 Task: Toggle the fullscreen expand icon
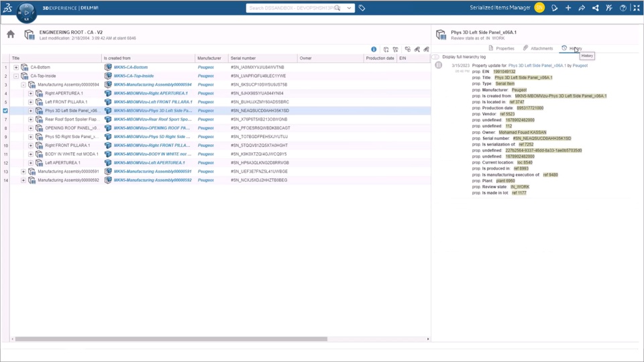pyautogui.click(x=637, y=8)
